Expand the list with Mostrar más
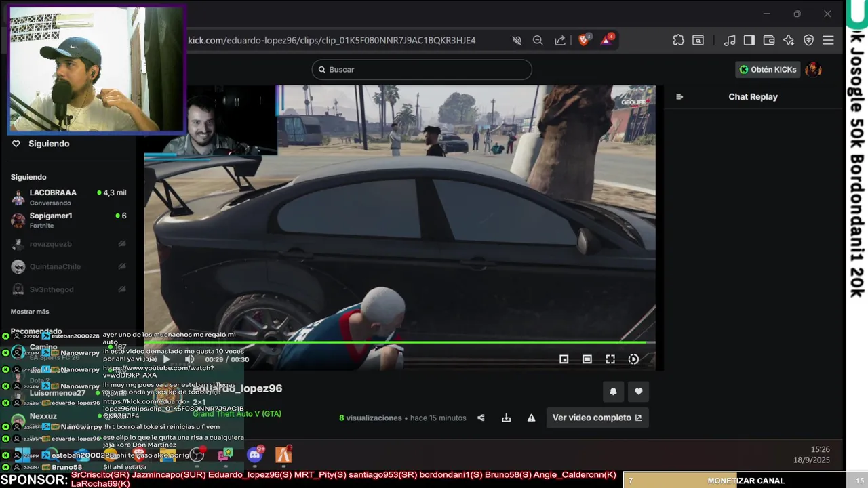The height and width of the screenshot is (488, 868). coord(30,312)
